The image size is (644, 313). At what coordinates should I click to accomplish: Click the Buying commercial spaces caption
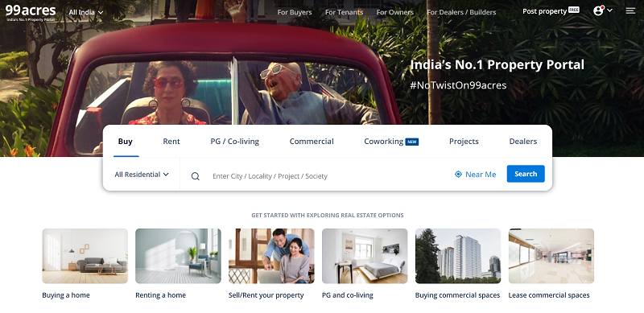point(457,295)
